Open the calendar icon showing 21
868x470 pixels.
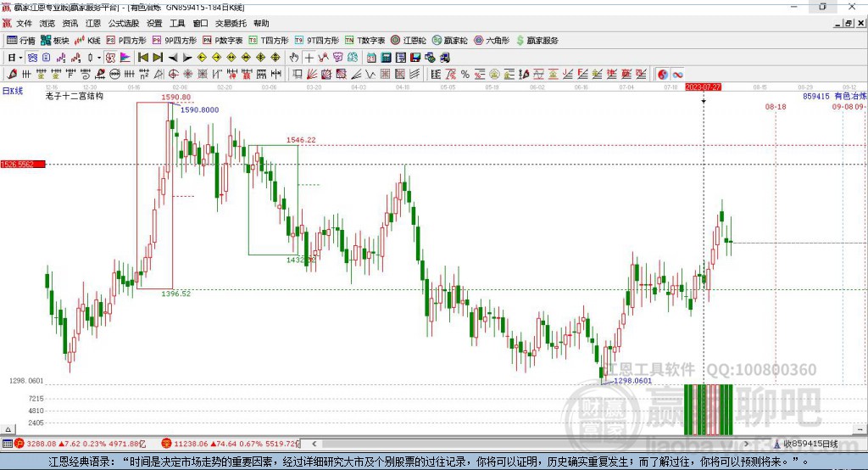click(371, 58)
